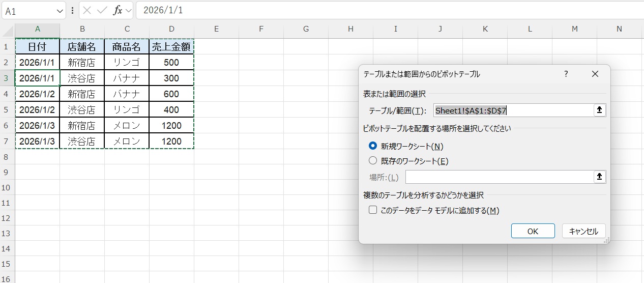
Task: Click the キャンセル button
Action: 583,231
